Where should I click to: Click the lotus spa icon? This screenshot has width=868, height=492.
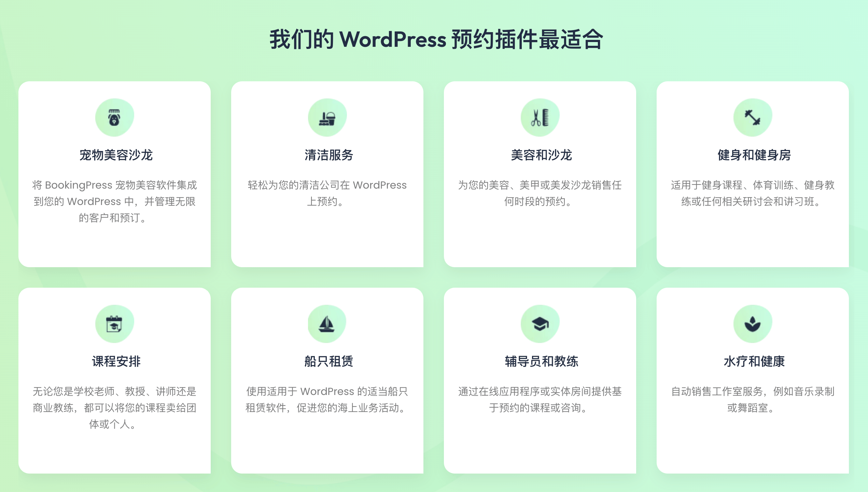[753, 324]
